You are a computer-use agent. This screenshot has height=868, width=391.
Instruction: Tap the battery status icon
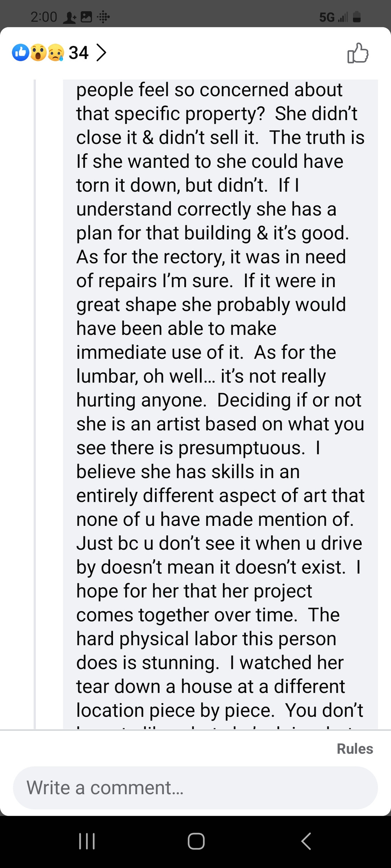(357, 17)
